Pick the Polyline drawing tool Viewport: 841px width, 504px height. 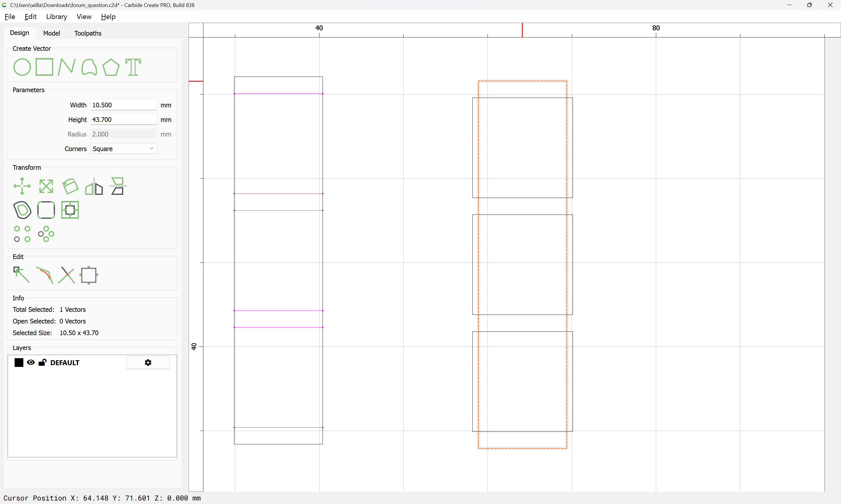66,67
